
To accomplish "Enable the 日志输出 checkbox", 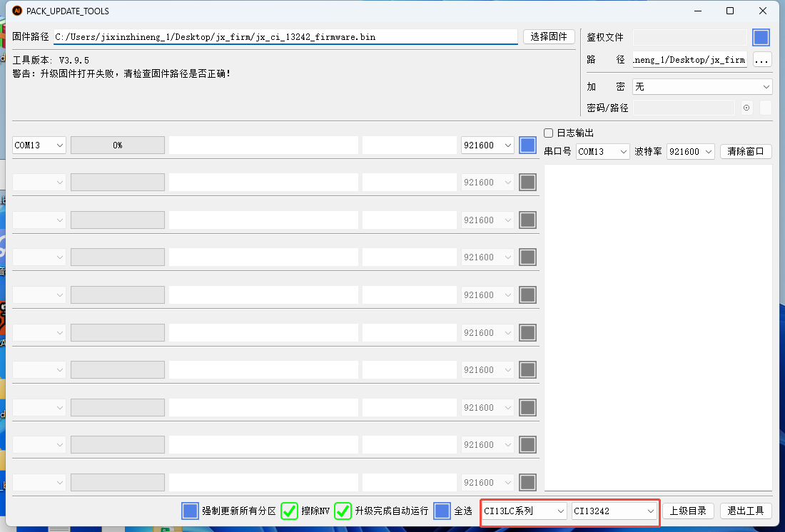I will pos(549,133).
